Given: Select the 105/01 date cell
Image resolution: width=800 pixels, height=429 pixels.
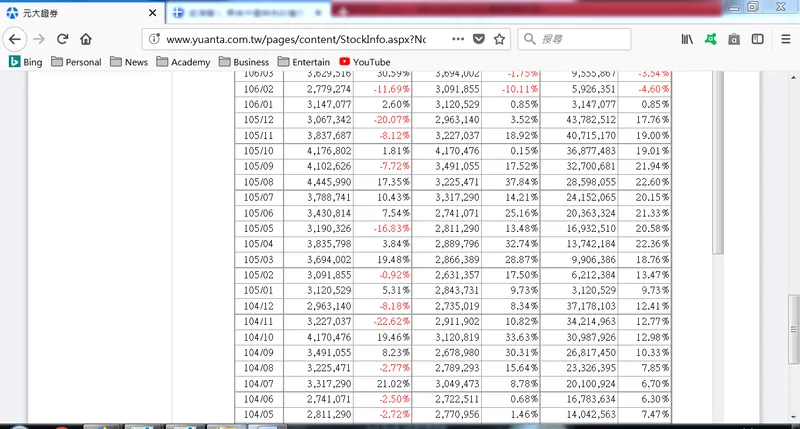Looking at the screenshot, I should [x=259, y=290].
